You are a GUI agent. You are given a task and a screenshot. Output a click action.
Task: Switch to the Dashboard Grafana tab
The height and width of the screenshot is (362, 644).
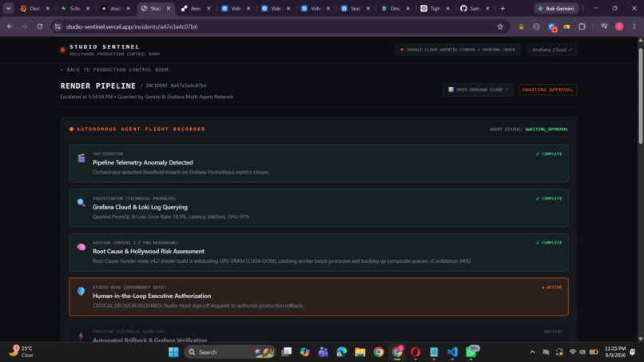[35, 8]
